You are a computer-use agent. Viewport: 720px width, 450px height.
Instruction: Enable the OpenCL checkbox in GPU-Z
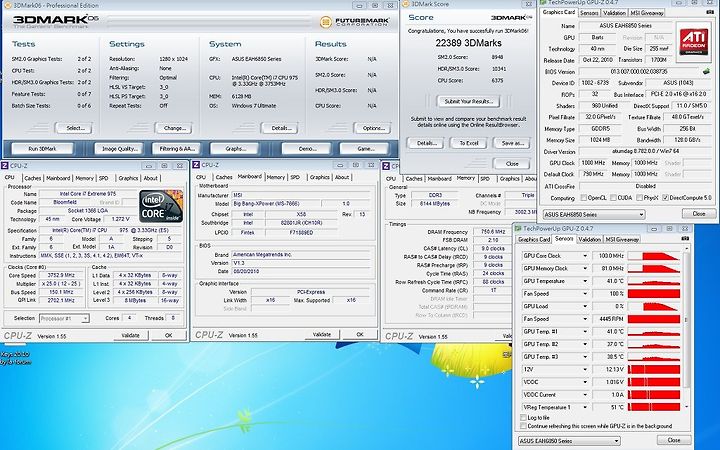584,198
